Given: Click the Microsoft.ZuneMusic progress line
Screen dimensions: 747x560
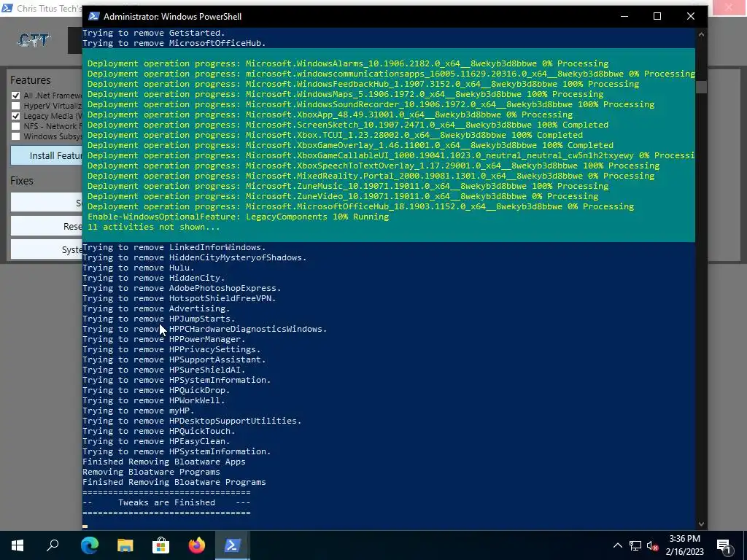Looking at the screenshot, I should pyautogui.click(x=348, y=186).
